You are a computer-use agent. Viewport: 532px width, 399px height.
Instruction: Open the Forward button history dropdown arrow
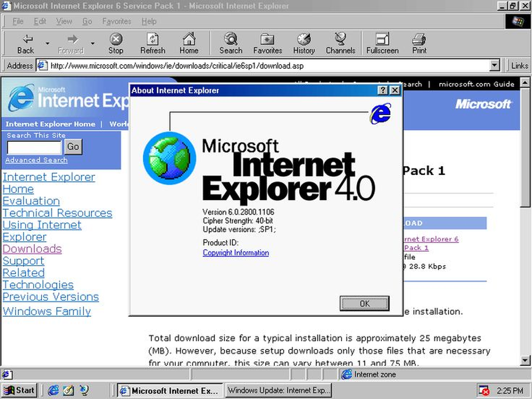coord(93,43)
